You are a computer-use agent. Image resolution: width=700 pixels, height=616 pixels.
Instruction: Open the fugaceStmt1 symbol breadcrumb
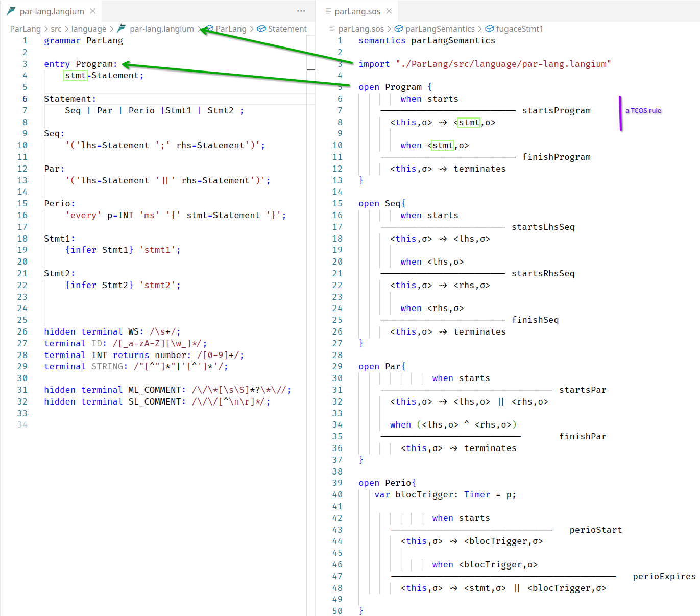(520, 29)
